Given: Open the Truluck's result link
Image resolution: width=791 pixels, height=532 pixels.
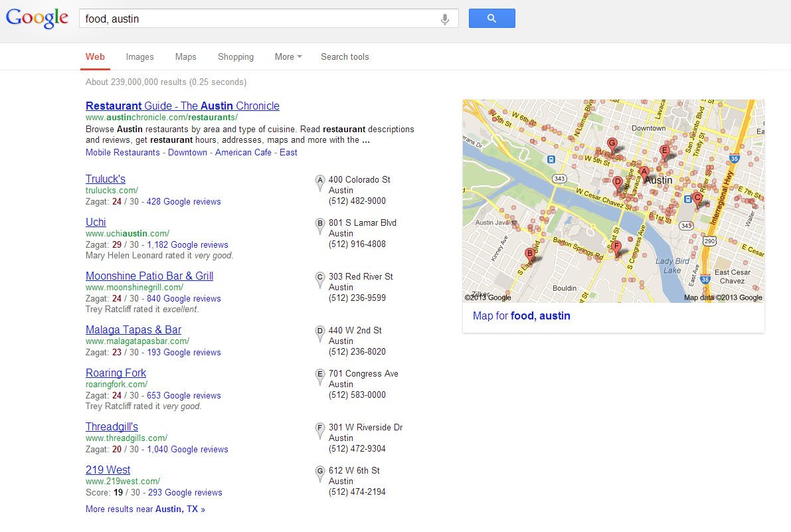Looking at the screenshot, I should coord(106,179).
